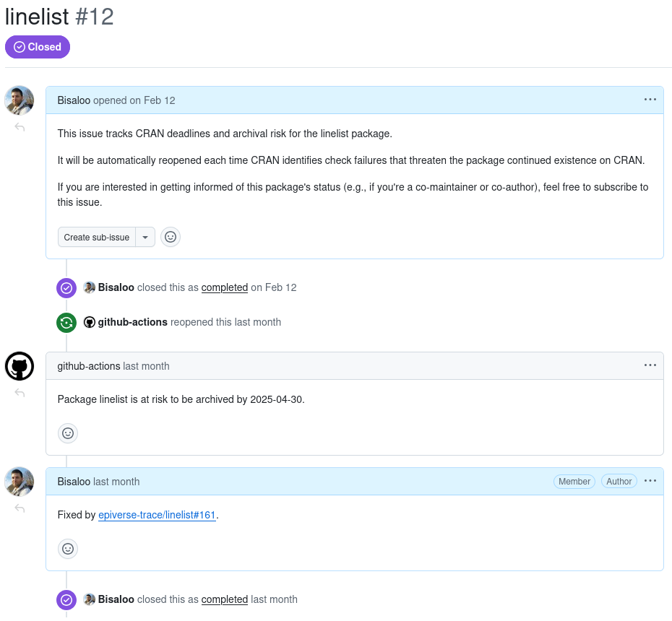This screenshot has width=672, height=621.
Task: Click the Create sub-issue button
Action: coord(97,237)
